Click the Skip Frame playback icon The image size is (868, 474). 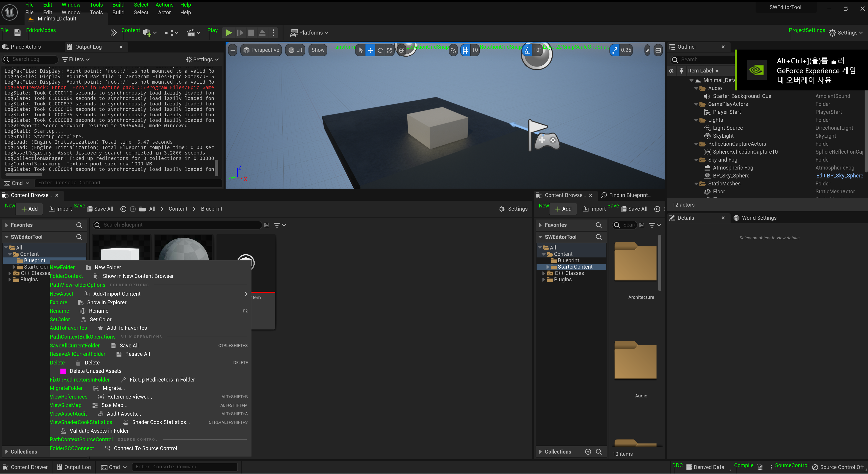(x=240, y=33)
